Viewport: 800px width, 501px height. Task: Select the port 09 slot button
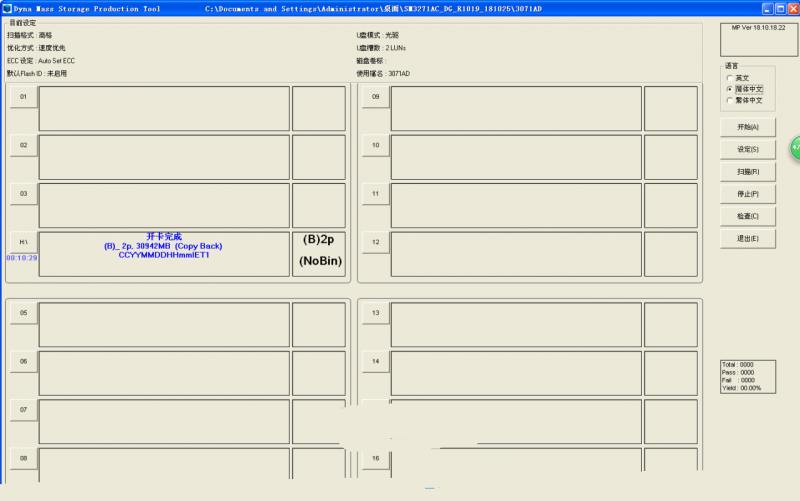[375, 97]
